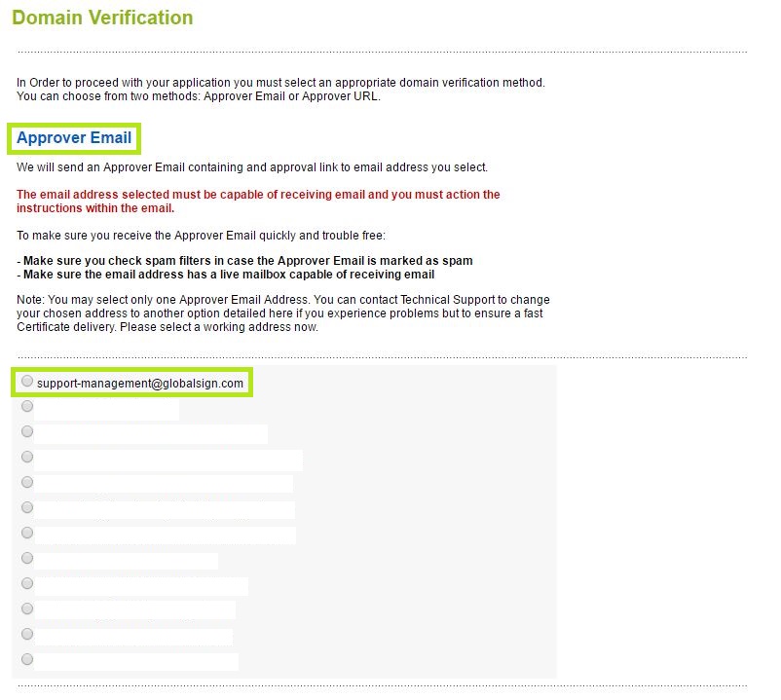Select the eighth radio option in the list
Image resolution: width=781 pixels, height=700 pixels.
coord(27,558)
